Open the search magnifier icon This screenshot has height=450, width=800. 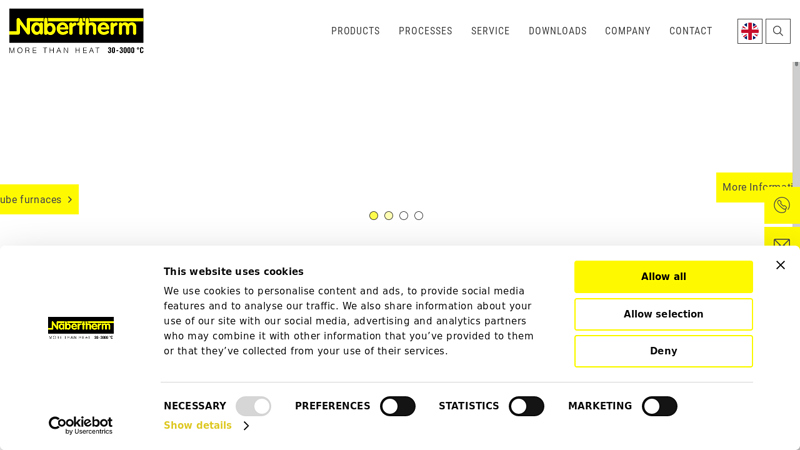point(778,31)
